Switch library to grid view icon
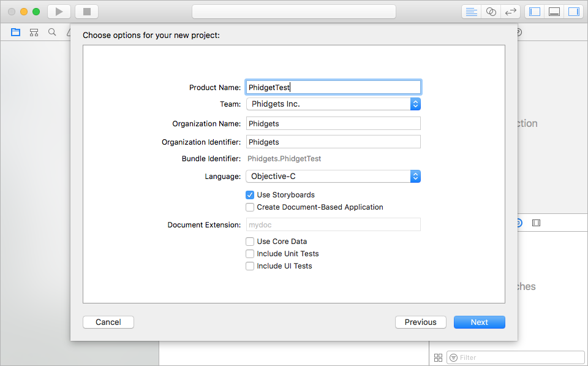Image resolution: width=588 pixels, height=366 pixels. point(438,357)
